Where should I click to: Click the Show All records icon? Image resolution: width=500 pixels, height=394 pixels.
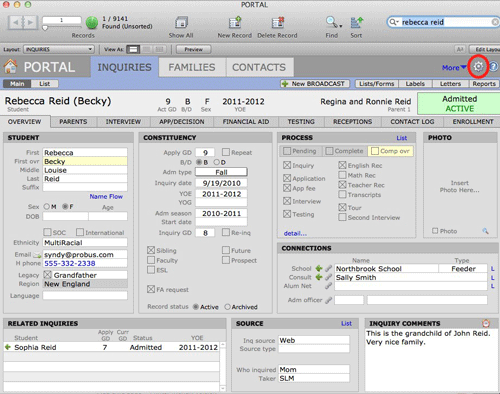pos(181,23)
